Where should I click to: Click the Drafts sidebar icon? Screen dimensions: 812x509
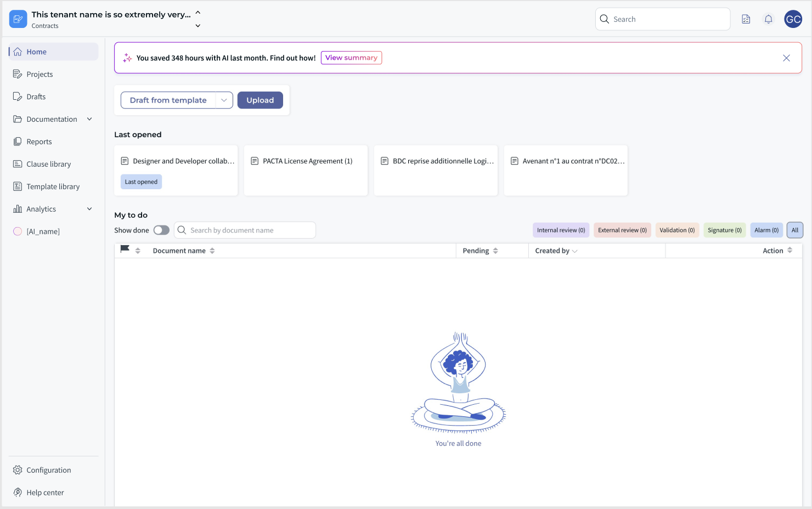(x=18, y=97)
